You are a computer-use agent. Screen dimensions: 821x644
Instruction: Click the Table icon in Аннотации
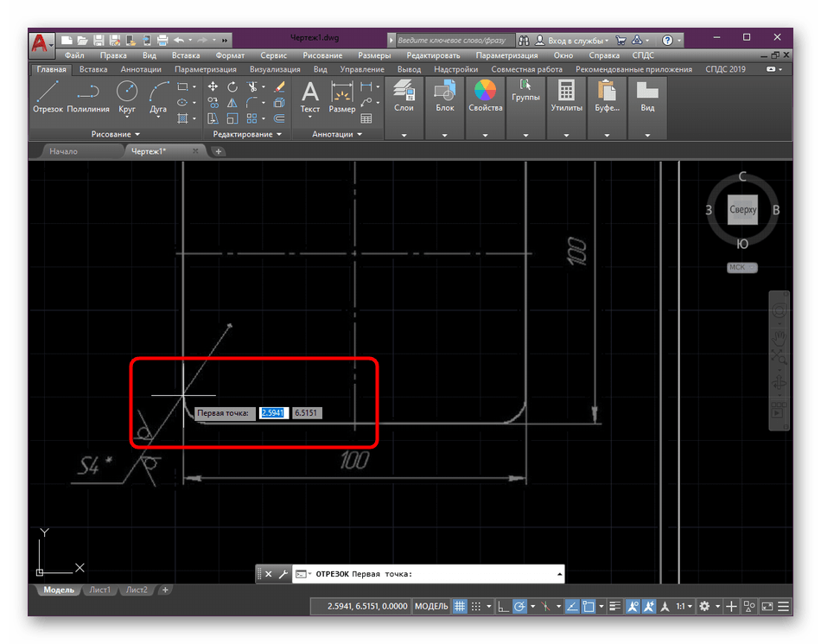[366, 118]
